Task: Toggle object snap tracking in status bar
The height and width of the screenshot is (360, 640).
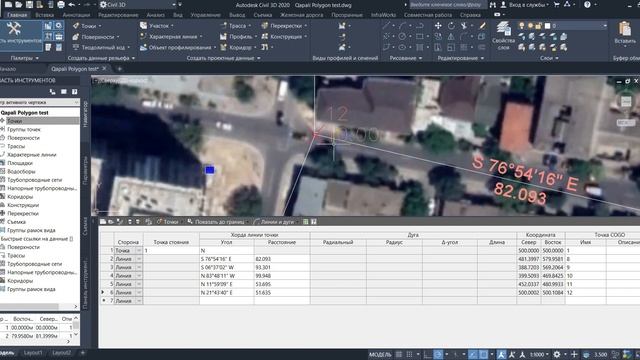Action: (473, 354)
